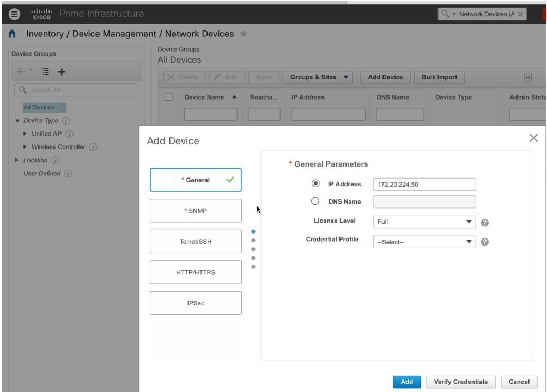
Task: Click the IP Address column filter box
Action: coord(329,114)
